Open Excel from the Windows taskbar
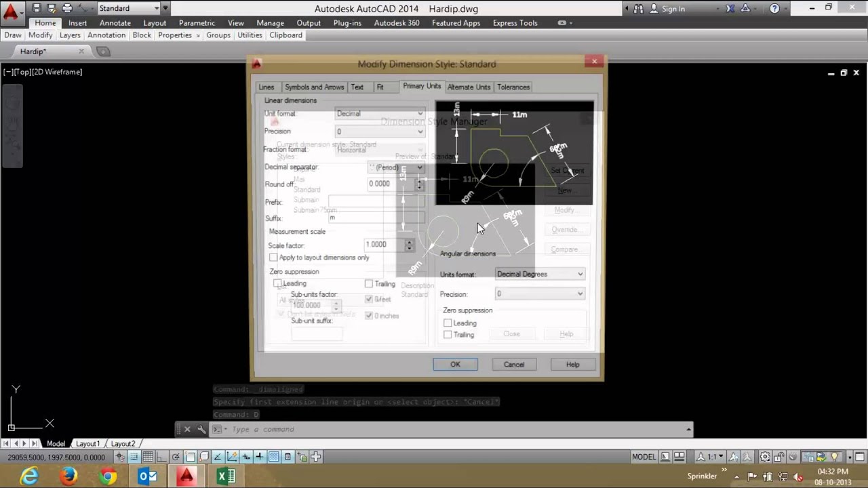Image resolution: width=868 pixels, height=488 pixels. 226,477
